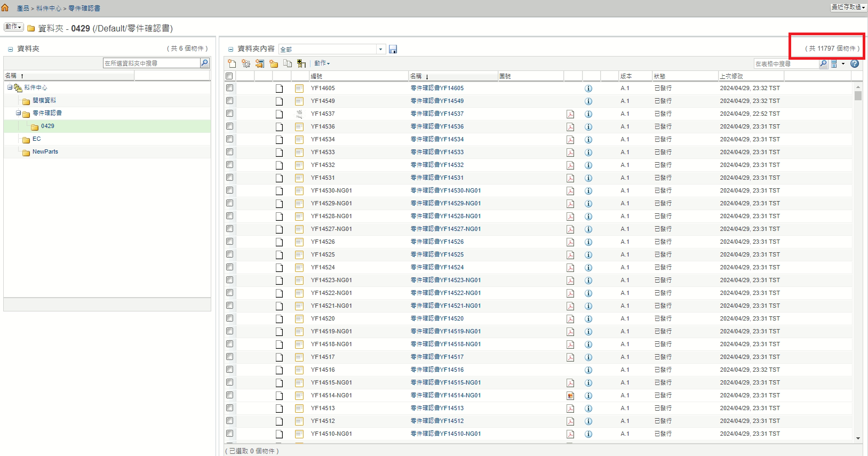
Task: Select the checkbox for YF14549
Action: tap(229, 101)
